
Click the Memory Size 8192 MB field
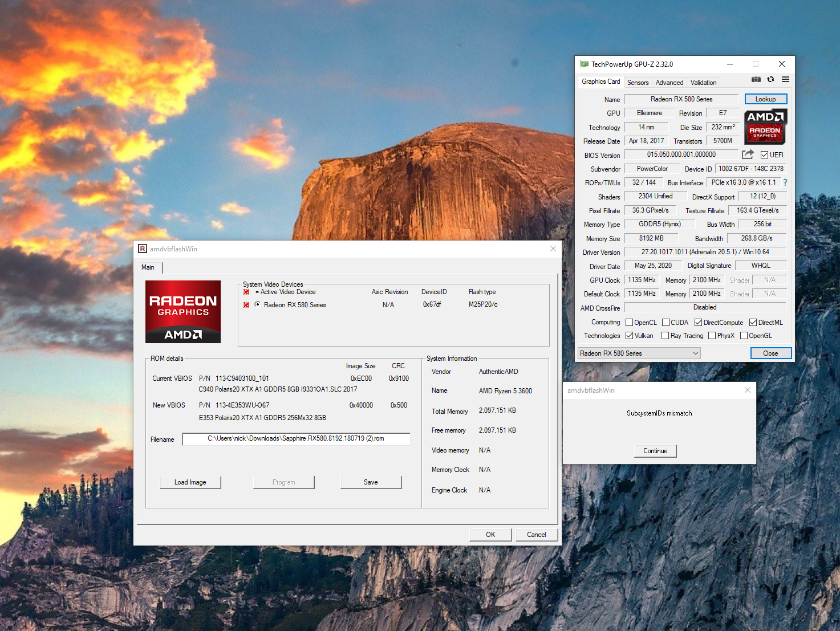pyautogui.click(x=651, y=238)
